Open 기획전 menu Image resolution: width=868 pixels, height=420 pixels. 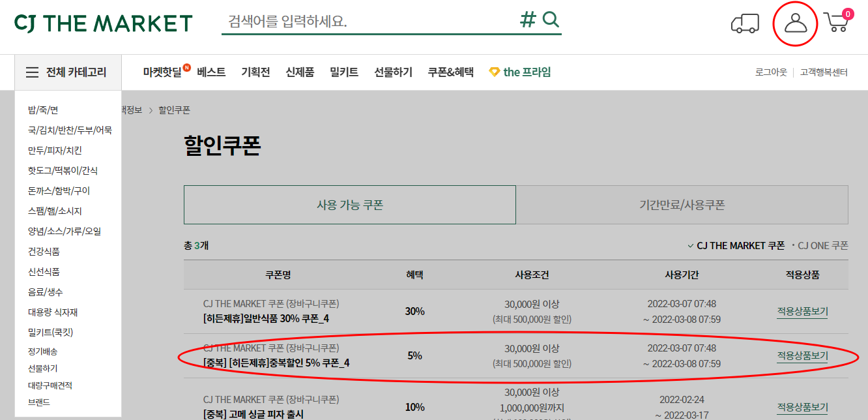point(255,72)
